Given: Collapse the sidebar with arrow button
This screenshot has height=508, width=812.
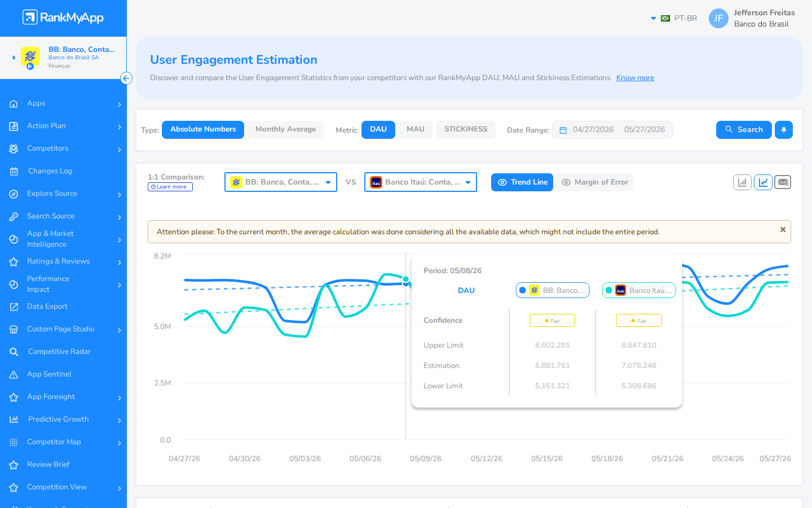Looking at the screenshot, I should coord(126,78).
